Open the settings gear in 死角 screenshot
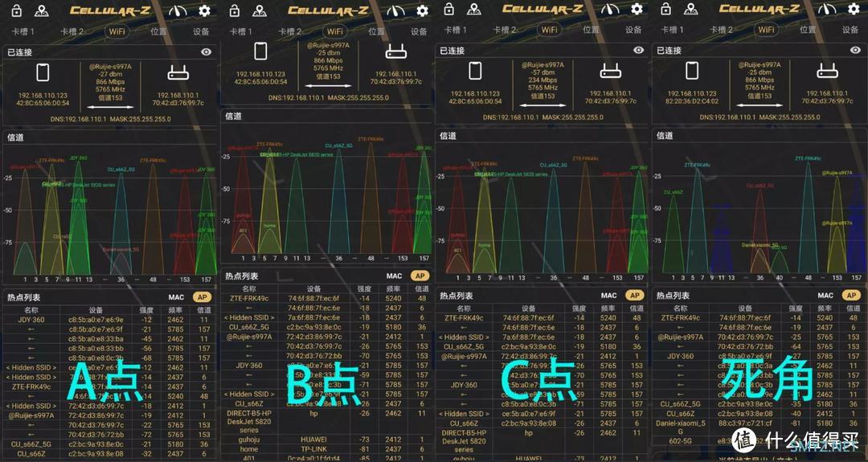 tap(854, 9)
